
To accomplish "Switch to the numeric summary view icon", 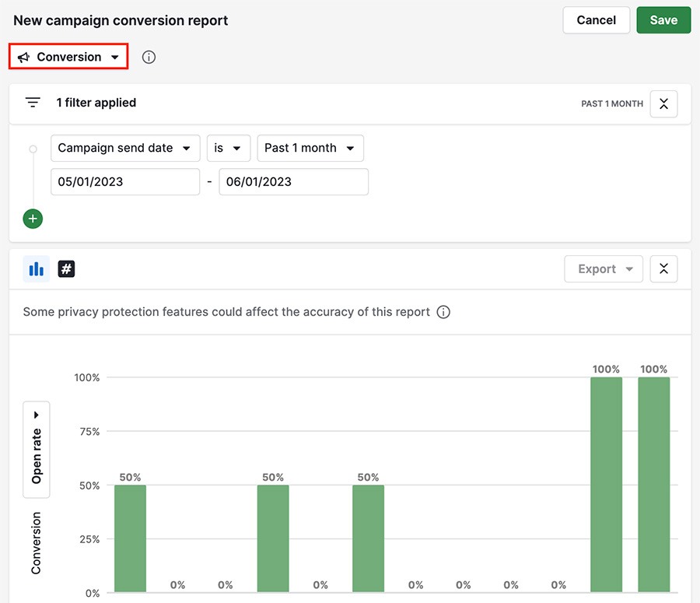I will [66, 268].
